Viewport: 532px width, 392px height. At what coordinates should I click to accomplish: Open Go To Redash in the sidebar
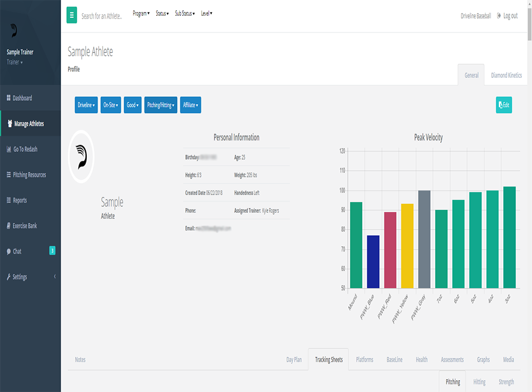(x=25, y=150)
